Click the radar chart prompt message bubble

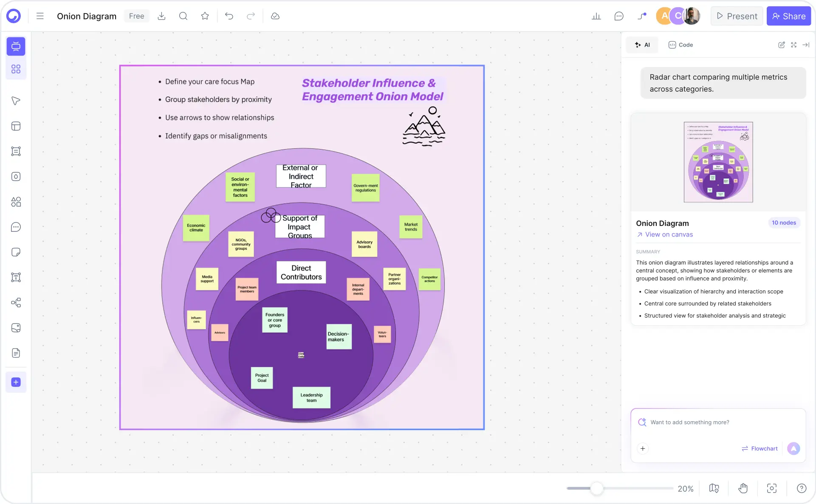tap(723, 83)
